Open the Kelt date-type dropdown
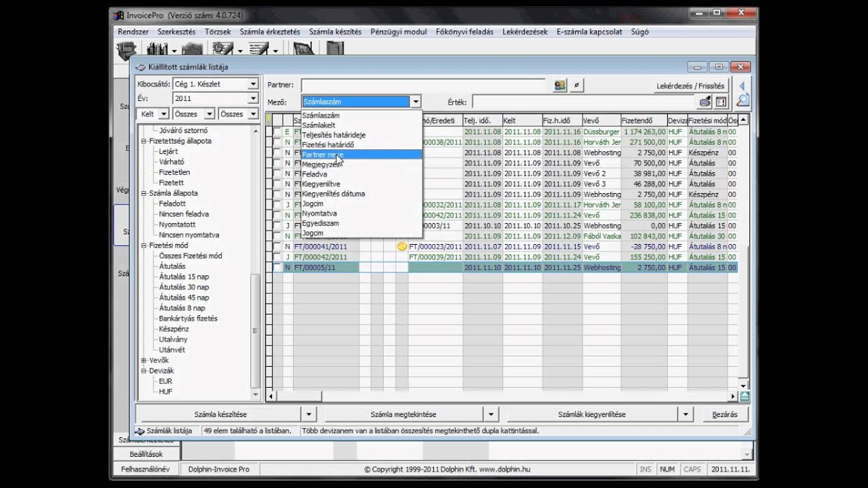Image resolution: width=868 pixels, height=488 pixels. pyautogui.click(x=165, y=114)
